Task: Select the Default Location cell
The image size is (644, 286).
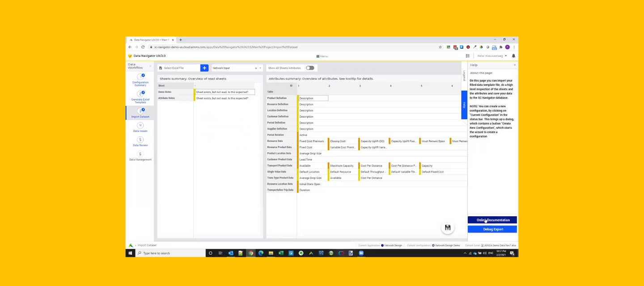Action: pos(313,172)
